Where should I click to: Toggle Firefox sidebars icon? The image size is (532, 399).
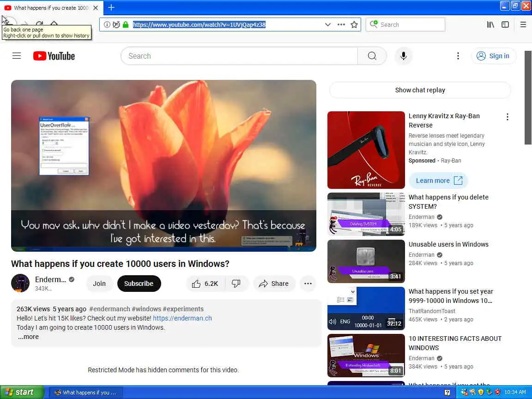[505, 24]
